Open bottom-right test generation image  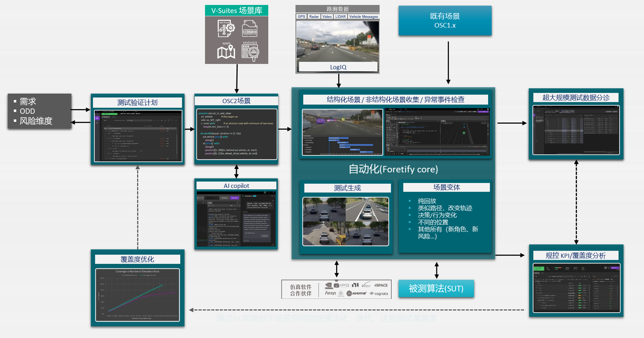[367, 234]
